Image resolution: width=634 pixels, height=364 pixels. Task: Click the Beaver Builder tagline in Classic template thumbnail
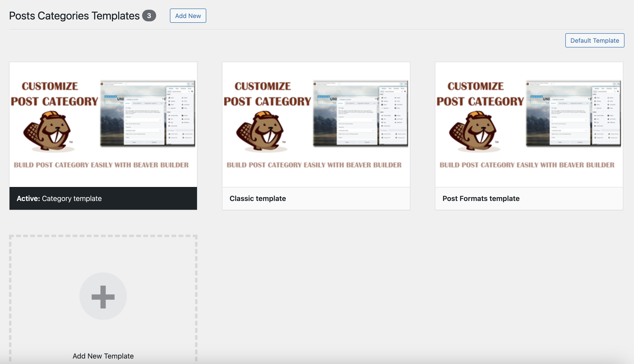coord(314,165)
